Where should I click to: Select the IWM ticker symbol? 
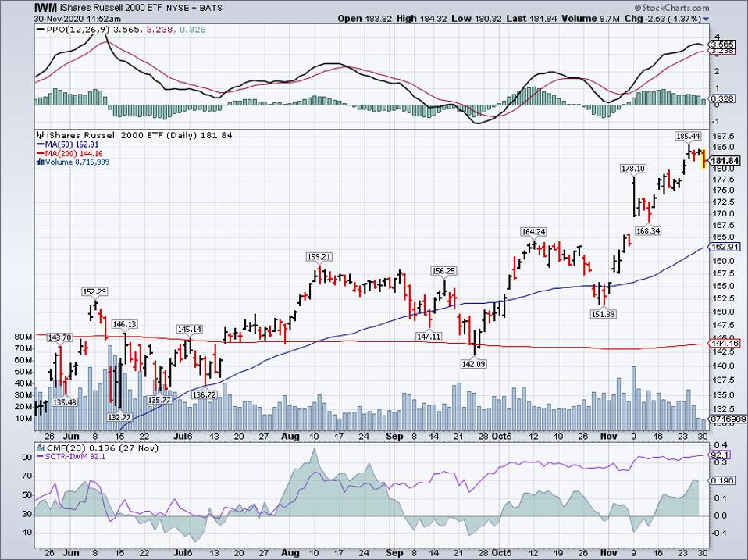46,8
